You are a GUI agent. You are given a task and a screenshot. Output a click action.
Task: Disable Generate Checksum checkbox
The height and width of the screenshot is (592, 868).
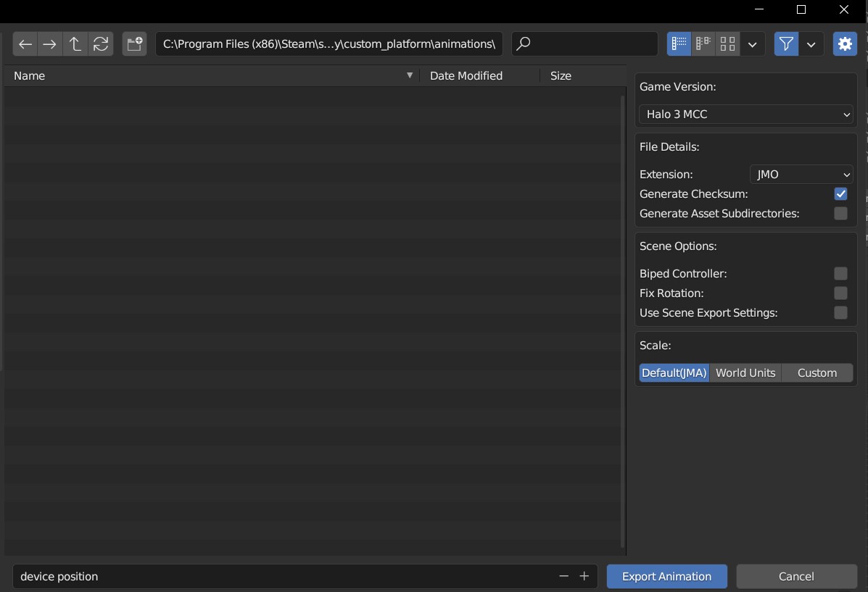[840, 193]
